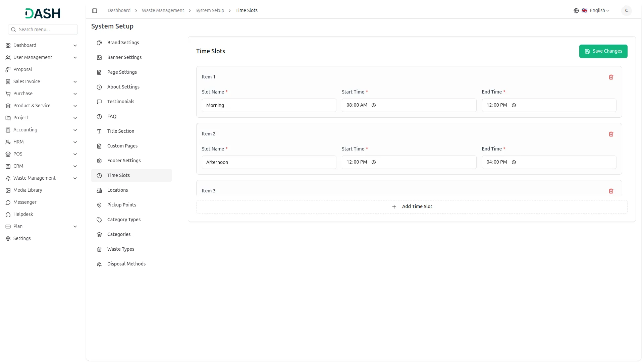Click the globe language icon
The width and height of the screenshot is (644, 362).
coord(576,11)
